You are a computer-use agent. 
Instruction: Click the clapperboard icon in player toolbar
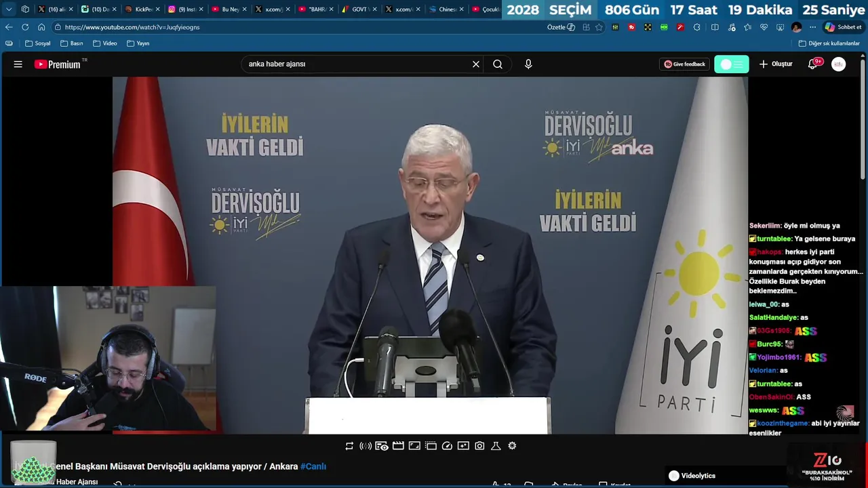pyautogui.click(x=398, y=446)
